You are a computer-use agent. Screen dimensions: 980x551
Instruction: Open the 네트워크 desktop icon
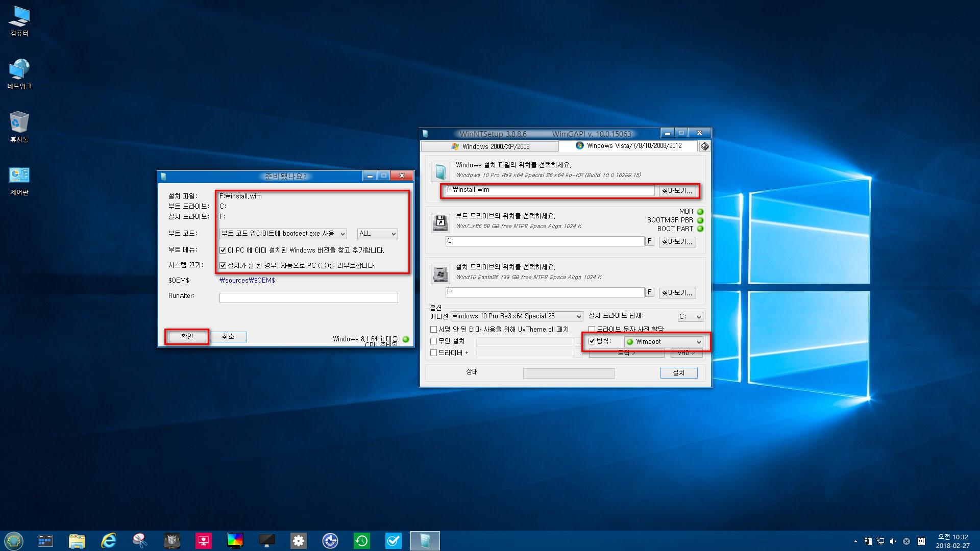pos(19,74)
